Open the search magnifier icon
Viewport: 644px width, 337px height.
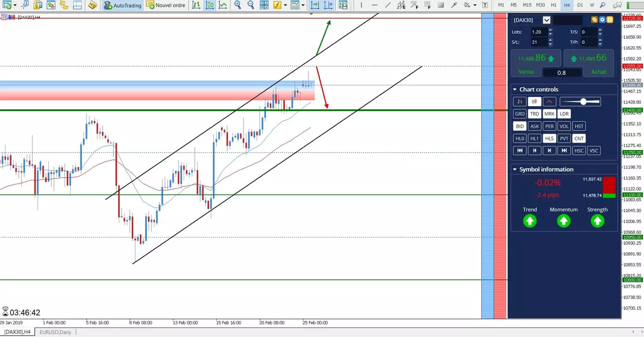click(x=603, y=6)
